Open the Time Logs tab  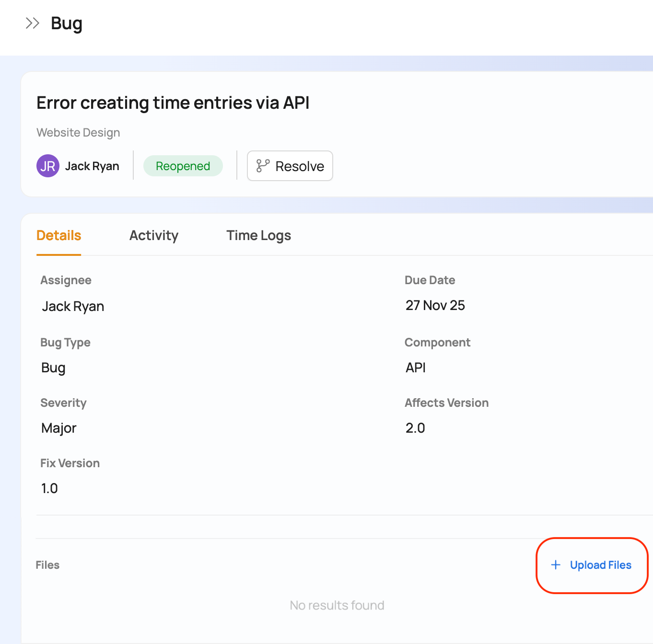[x=258, y=235]
